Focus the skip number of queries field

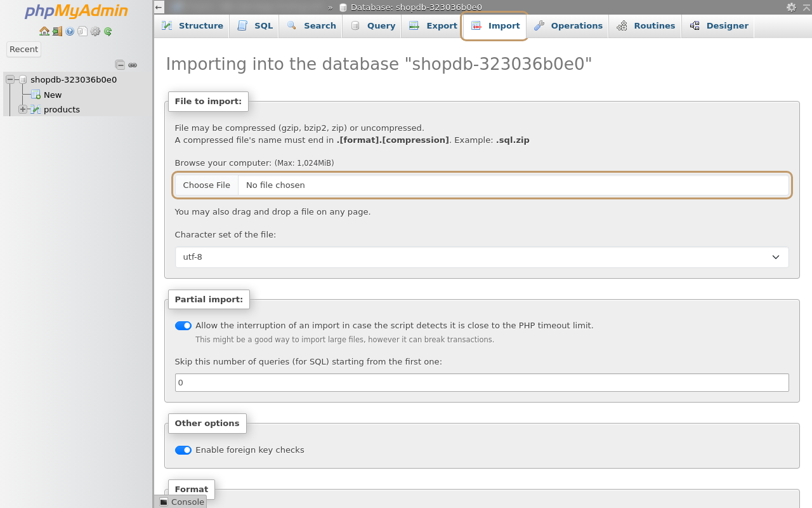pyautogui.click(x=482, y=382)
